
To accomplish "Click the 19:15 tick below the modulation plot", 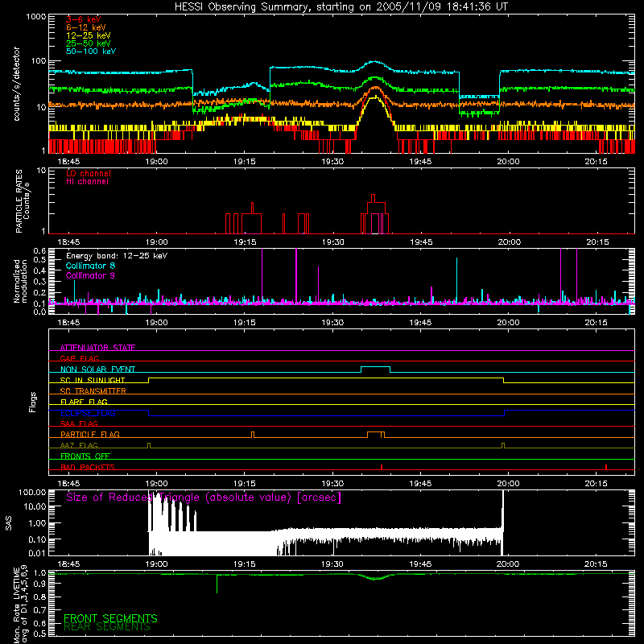I will coord(245,323).
